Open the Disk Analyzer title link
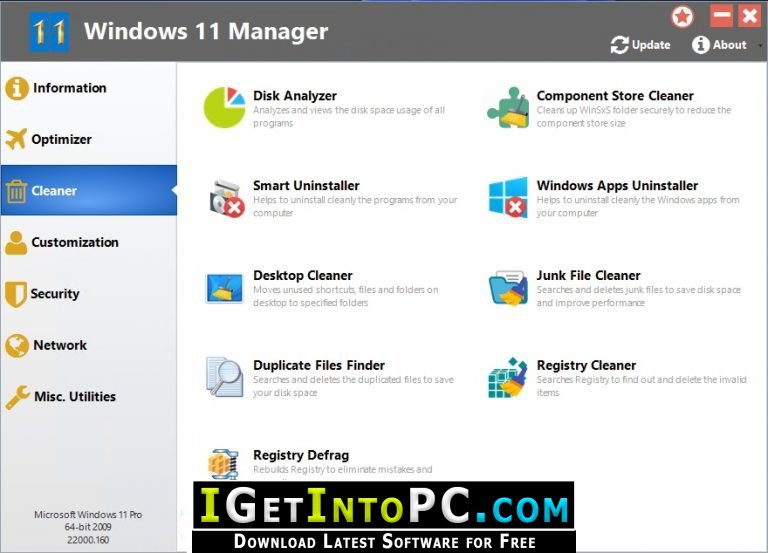 click(295, 96)
